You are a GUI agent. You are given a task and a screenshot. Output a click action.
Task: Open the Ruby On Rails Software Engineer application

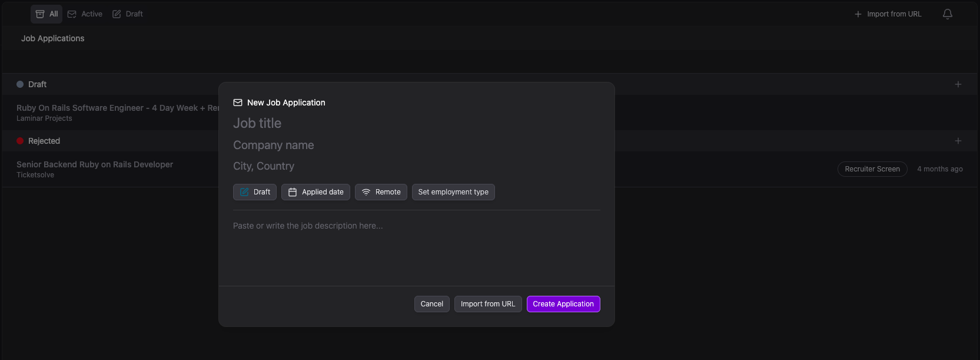118,108
